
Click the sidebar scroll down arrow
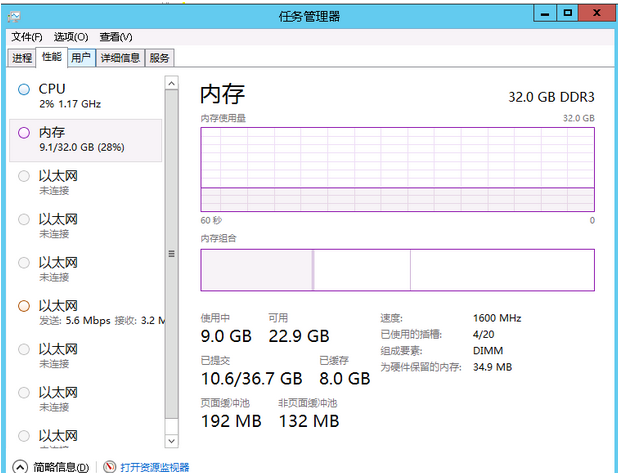171,440
